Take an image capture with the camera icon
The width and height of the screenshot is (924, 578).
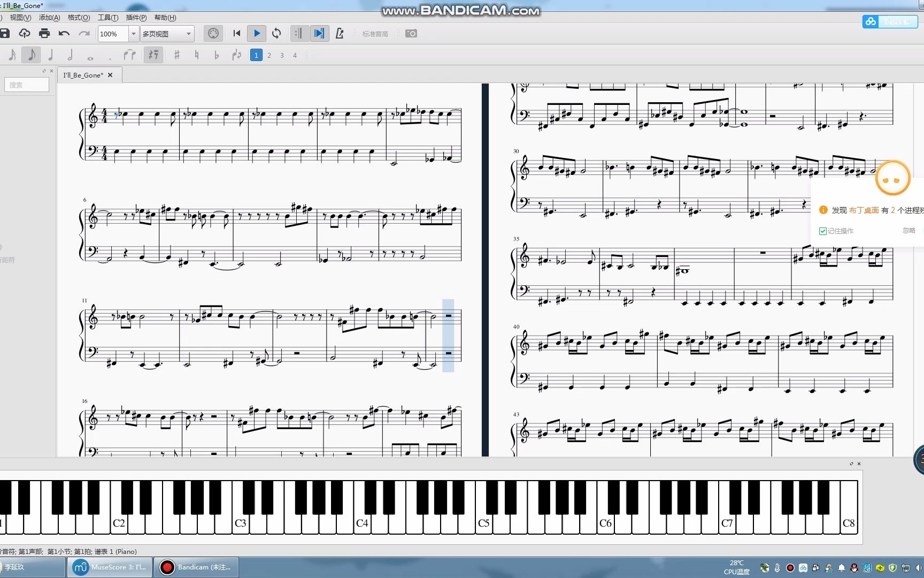(411, 33)
